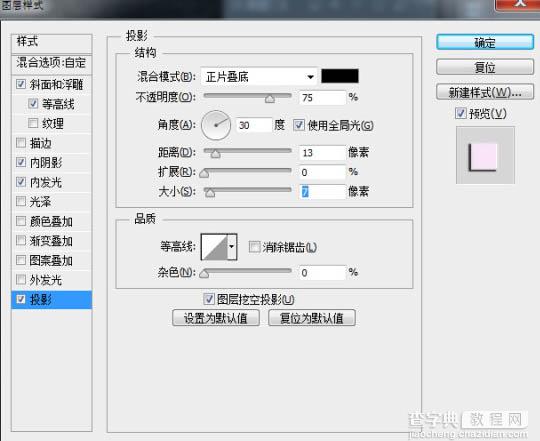The width and height of the screenshot is (540, 441).
Task: Click the 等高线 contour thumbnail
Action: pyautogui.click(x=214, y=246)
